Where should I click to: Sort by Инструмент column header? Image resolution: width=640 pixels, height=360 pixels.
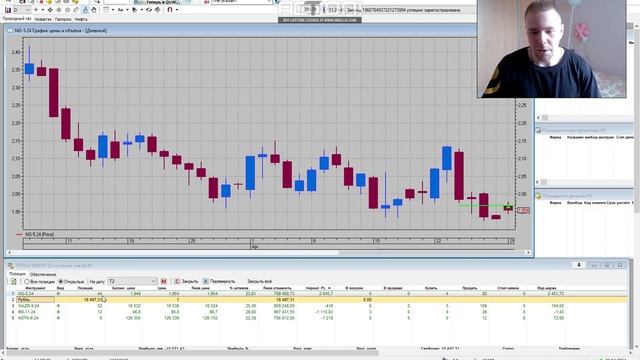click(35, 288)
